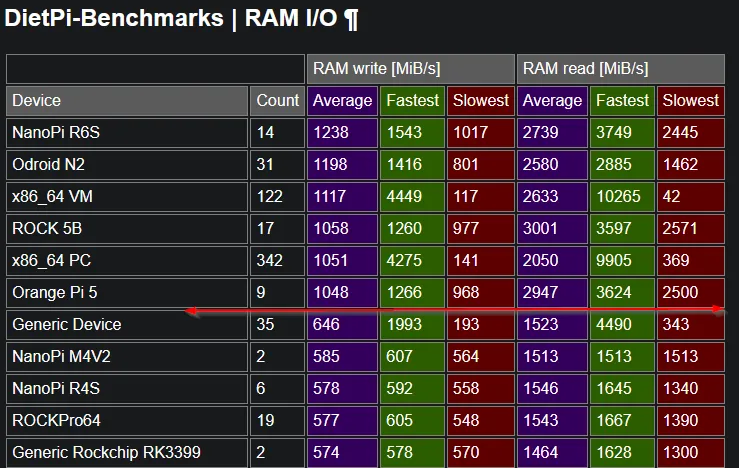739x468 pixels.
Task: Sort by the Count column header
Action: click(x=277, y=100)
